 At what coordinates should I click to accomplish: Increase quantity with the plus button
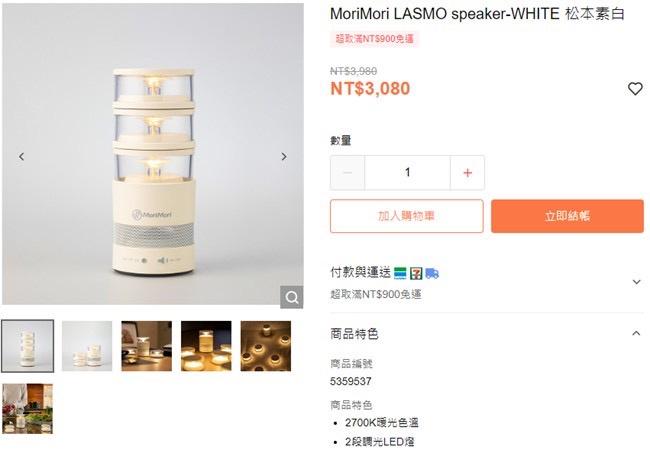pyautogui.click(x=467, y=173)
